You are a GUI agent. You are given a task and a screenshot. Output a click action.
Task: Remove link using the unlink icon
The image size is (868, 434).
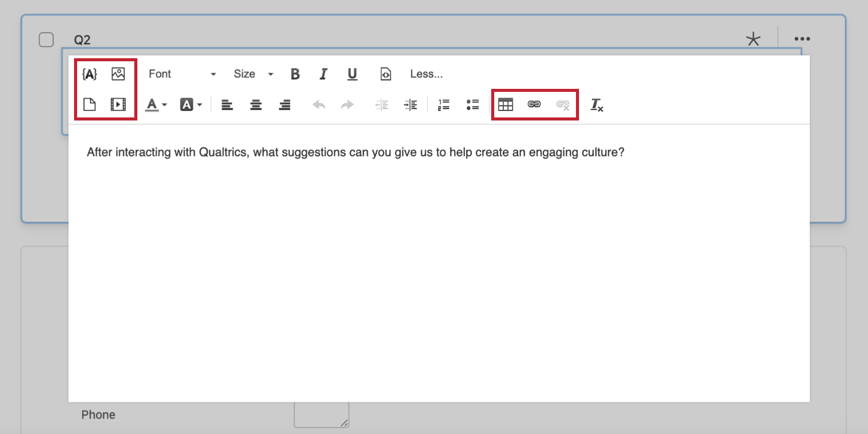coord(563,105)
